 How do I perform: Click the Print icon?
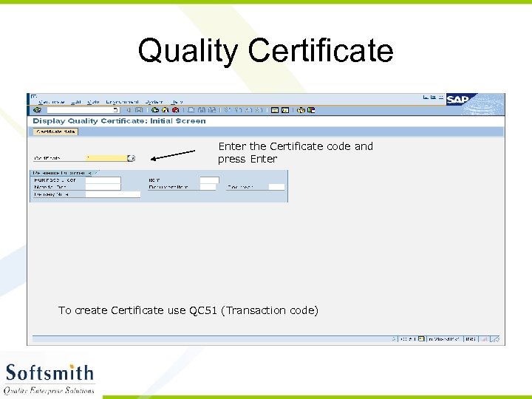[191, 110]
